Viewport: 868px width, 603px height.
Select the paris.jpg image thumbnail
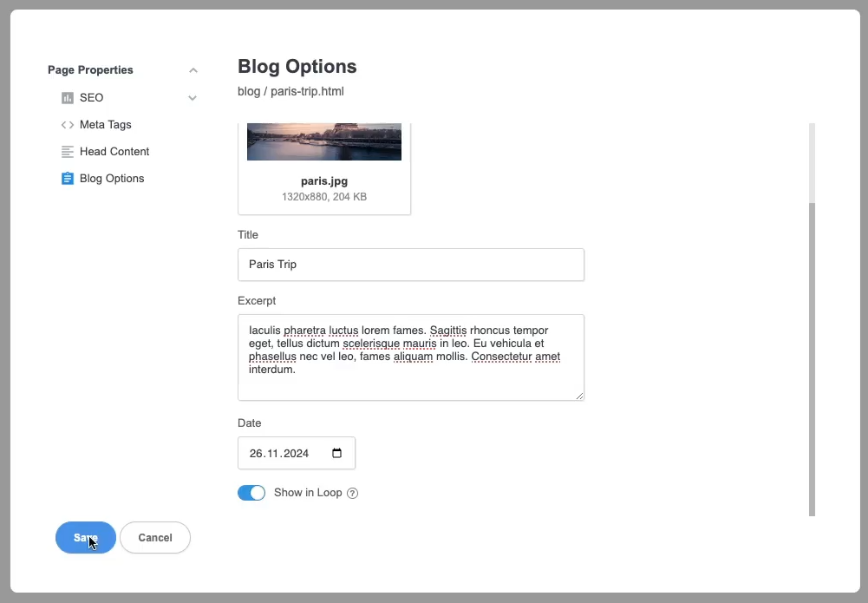323,141
